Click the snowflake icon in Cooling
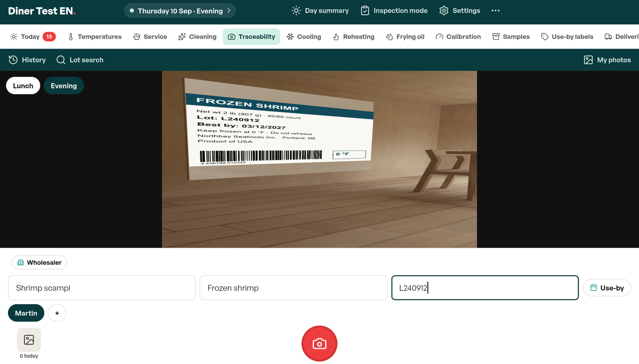639x364 pixels. pyautogui.click(x=290, y=37)
